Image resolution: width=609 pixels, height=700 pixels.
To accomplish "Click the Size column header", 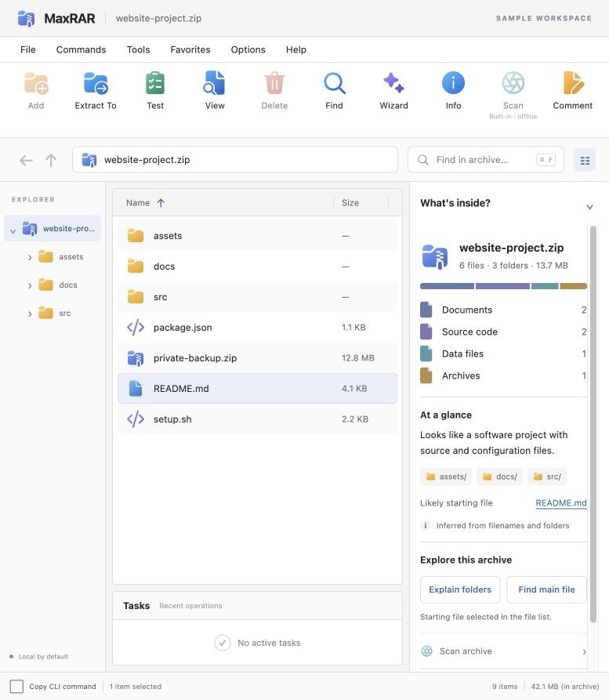I will point(350,203).
